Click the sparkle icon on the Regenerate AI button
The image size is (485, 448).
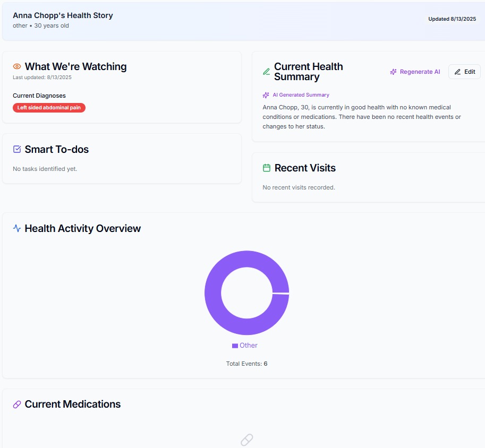point(393,71)
